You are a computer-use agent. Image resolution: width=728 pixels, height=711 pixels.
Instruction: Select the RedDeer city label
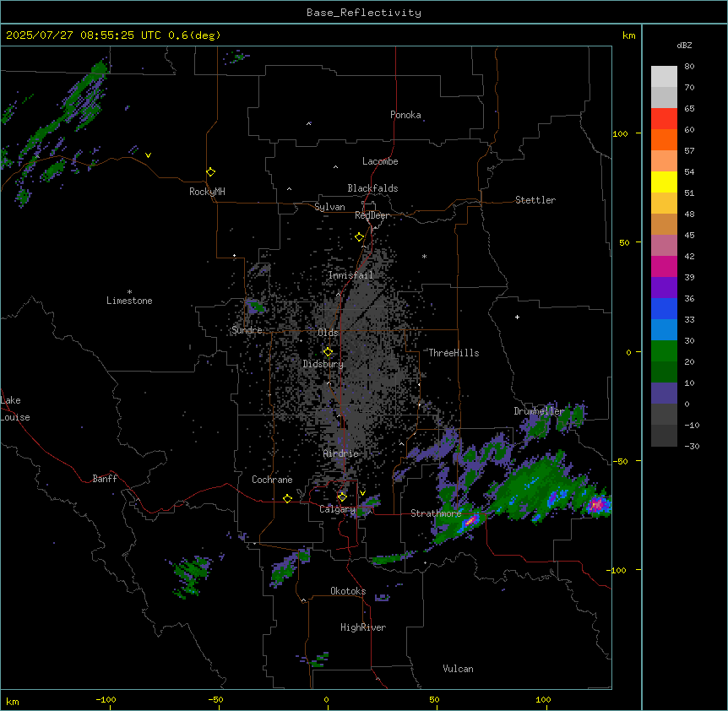coord(372,215)
